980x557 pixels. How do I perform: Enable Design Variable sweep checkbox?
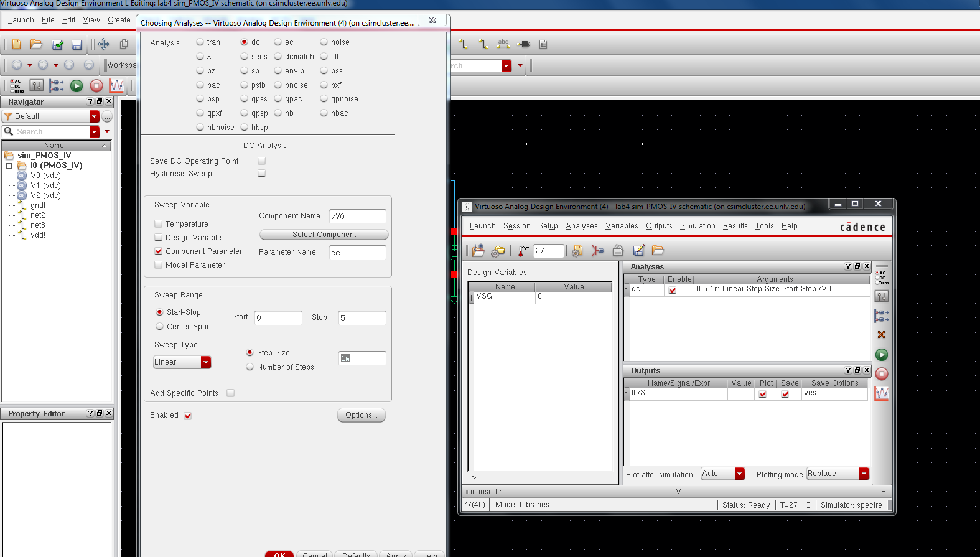coord(159,237)
